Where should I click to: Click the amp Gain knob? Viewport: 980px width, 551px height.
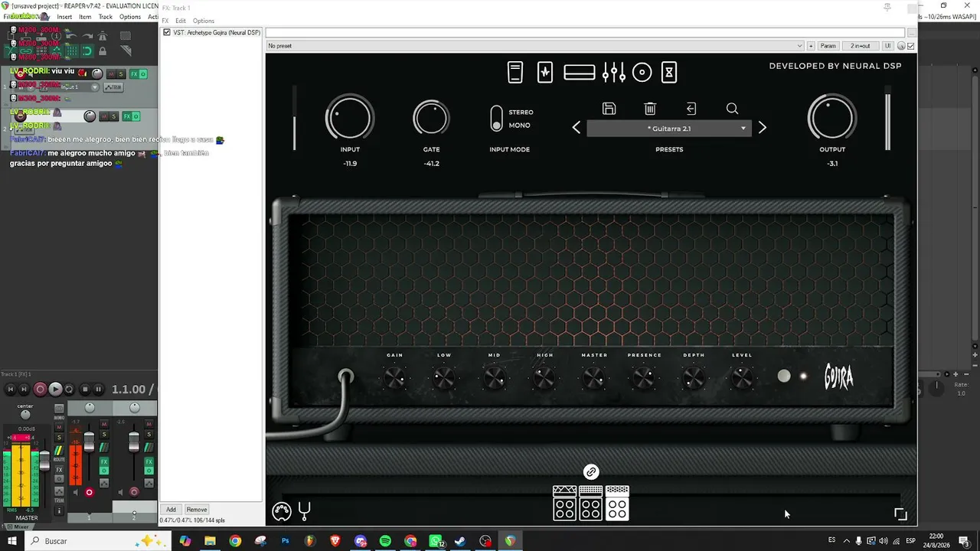click(x=395, y=377)
